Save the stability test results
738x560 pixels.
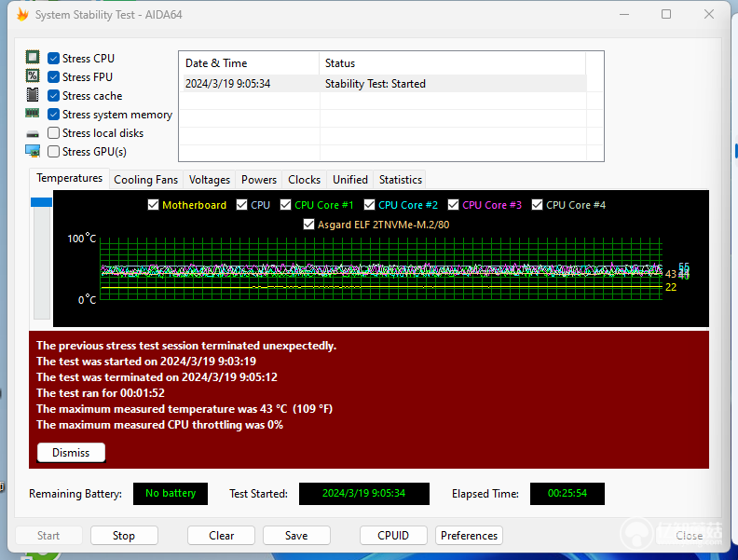[296, 536]
